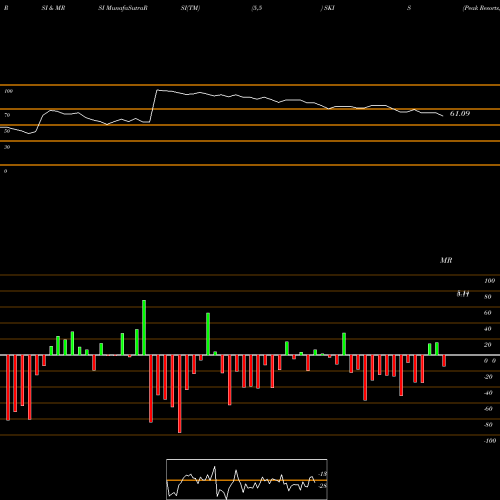The image size is (500, 500).
Task: Click the MR axis label '-40'
Action: 488,393
